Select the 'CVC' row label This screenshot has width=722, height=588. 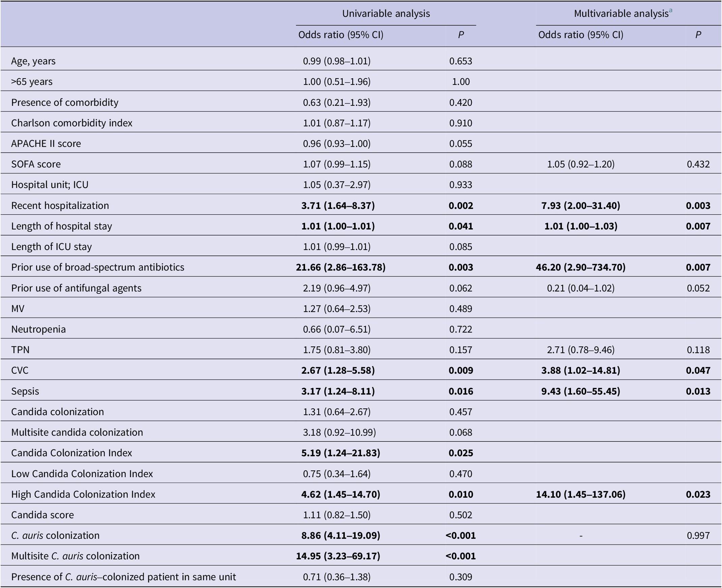(x=20, y=370)
